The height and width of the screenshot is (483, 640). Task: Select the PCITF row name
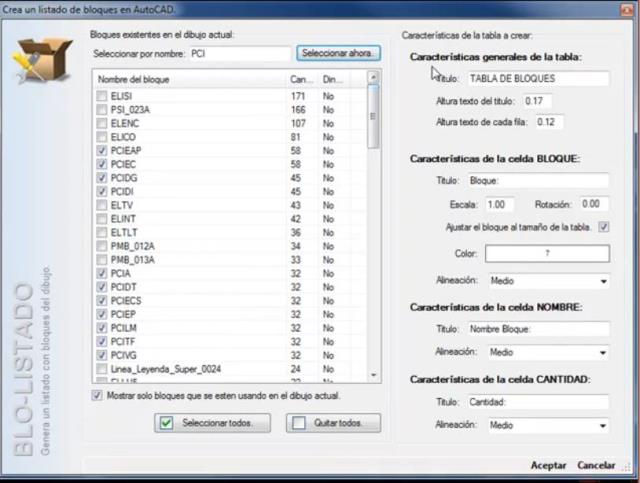[123, 342]
